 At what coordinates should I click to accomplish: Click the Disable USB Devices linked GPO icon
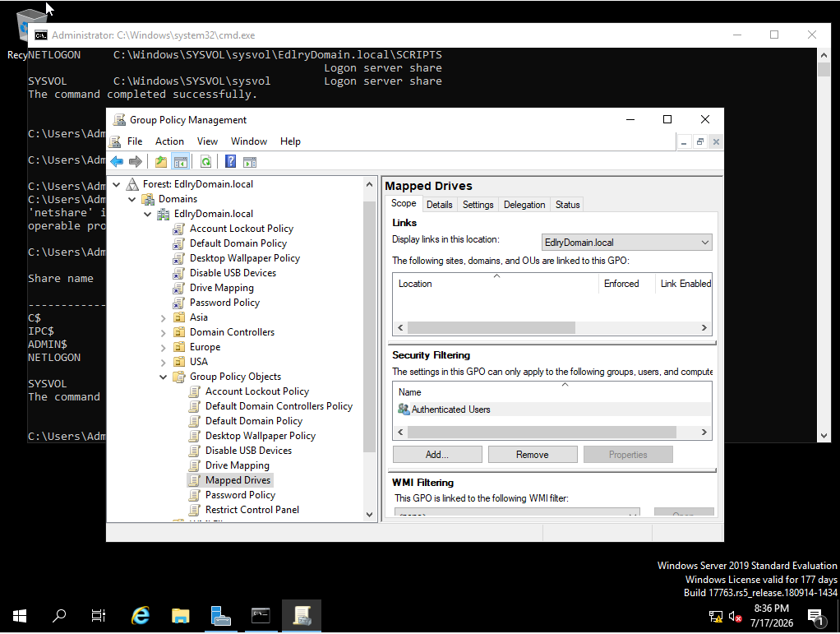point(179,273)
